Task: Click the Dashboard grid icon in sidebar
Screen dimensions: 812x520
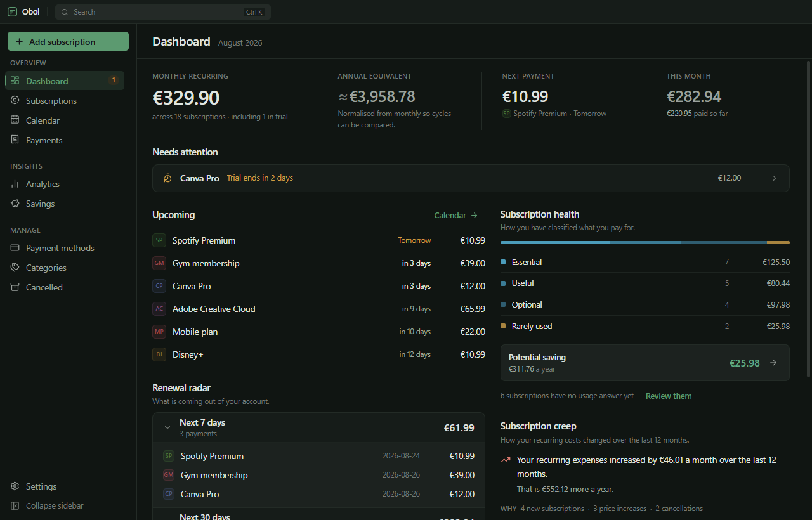Action: (x=15, y=81)
